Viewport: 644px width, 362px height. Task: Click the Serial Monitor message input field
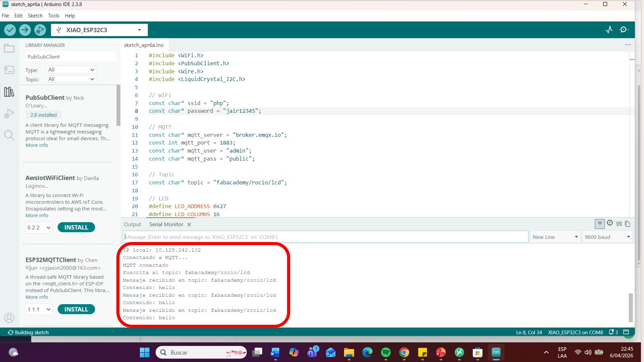pos(325,237)
